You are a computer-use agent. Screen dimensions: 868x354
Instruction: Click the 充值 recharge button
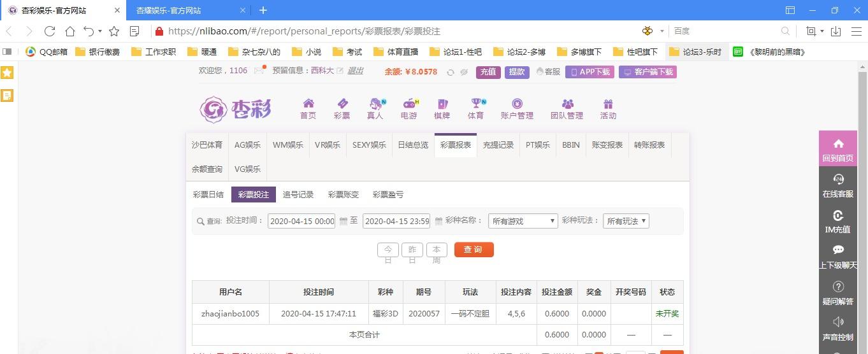(x=488, y=72)
